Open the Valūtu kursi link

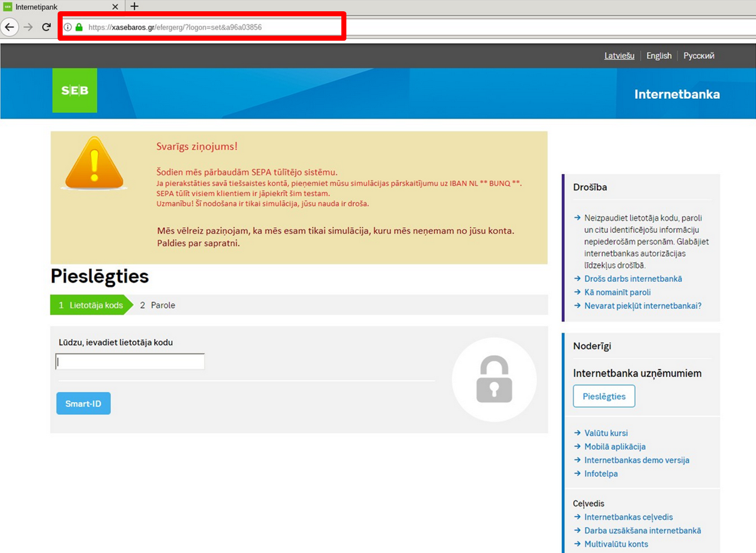pos(606,433)
